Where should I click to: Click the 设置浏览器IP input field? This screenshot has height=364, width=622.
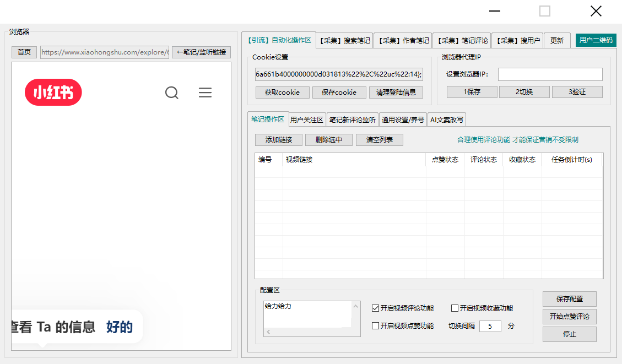550,74
